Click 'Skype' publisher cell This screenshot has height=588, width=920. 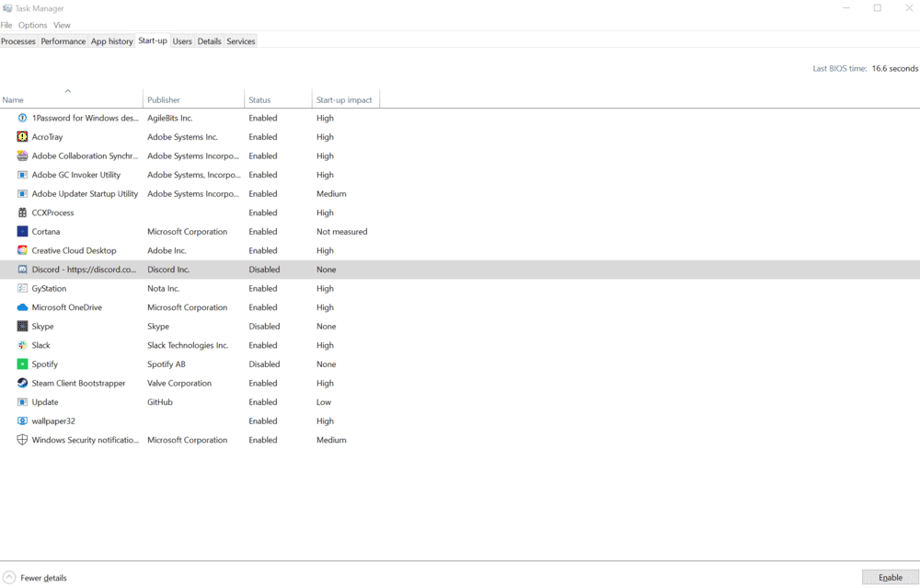158,327
